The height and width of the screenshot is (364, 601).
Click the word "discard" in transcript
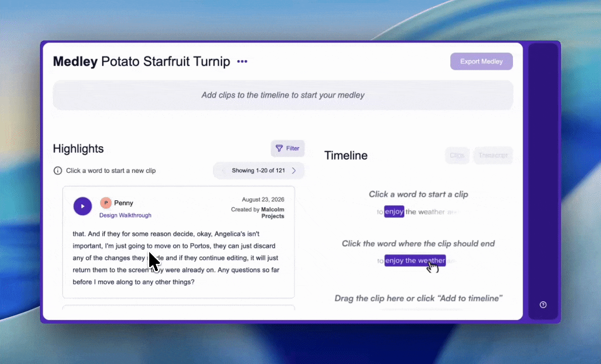[265, 246]
